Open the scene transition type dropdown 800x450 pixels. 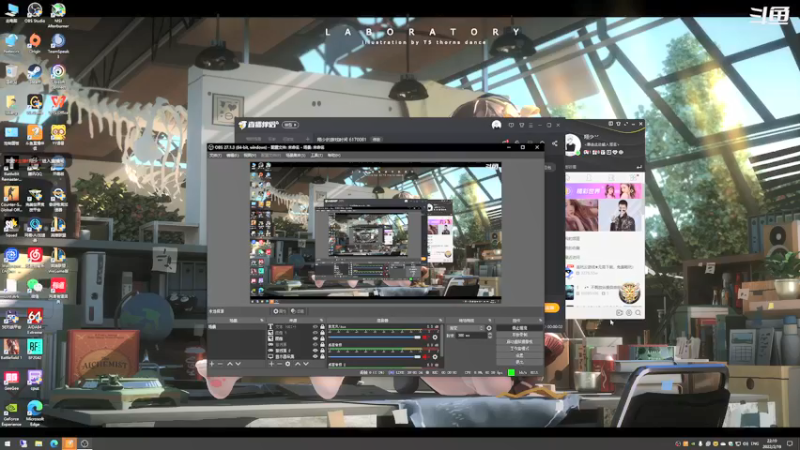pos(465,328)
